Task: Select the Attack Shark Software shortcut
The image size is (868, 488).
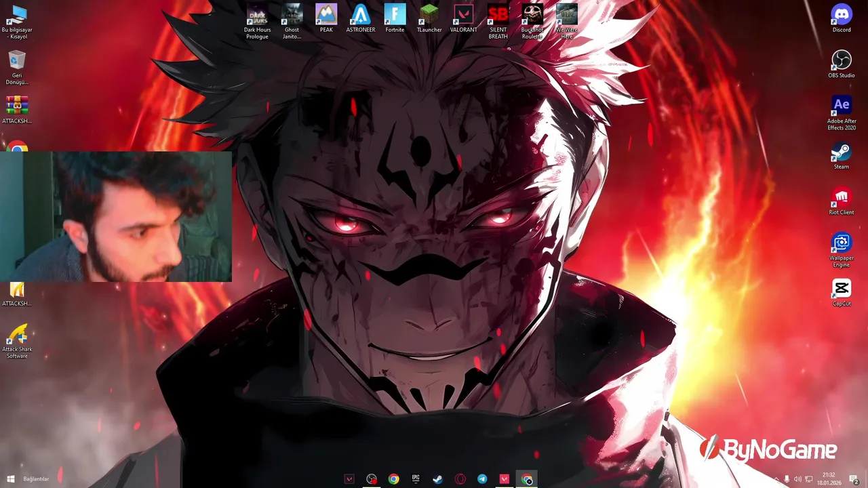Action: click(17, 341)
